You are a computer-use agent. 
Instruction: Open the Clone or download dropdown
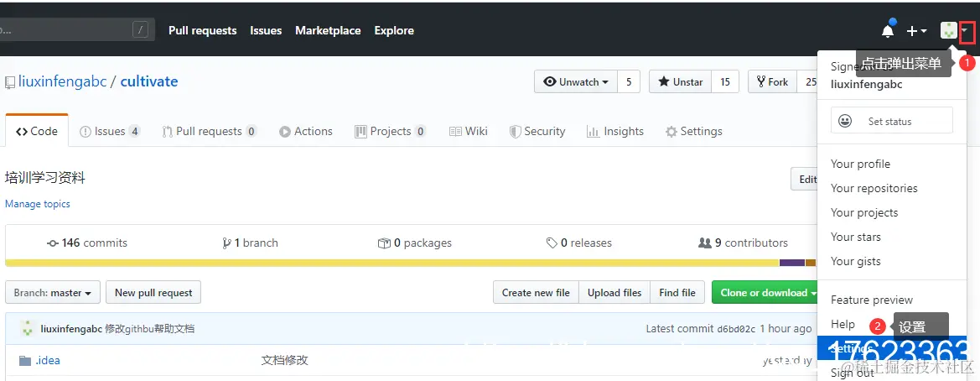tap(767, 293)
